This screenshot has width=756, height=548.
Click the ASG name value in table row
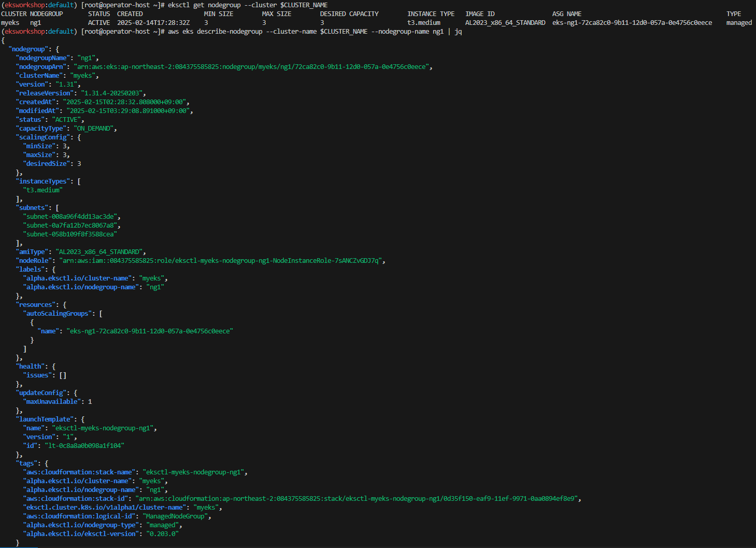[x=632, y=23]
